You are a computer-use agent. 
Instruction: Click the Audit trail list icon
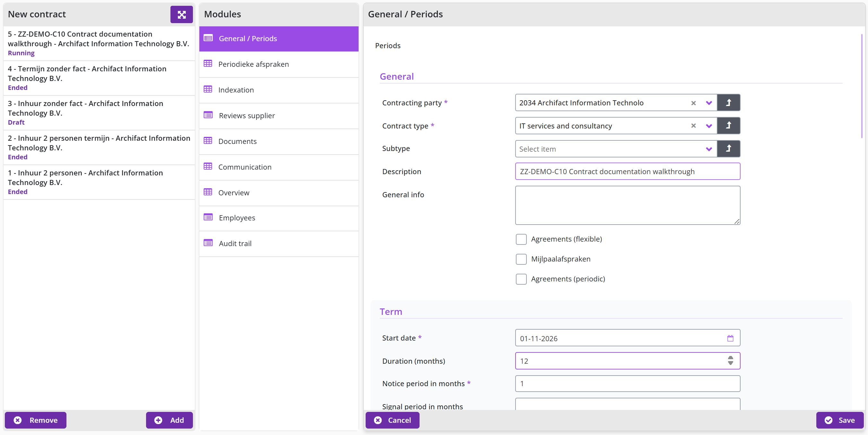click(x=208, y=243)
